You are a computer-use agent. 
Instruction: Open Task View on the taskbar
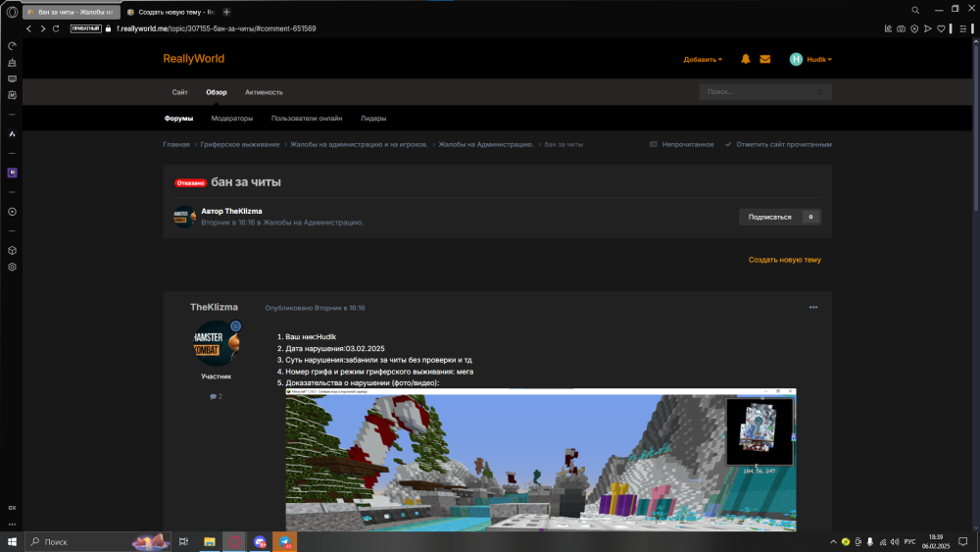(184, 542)
